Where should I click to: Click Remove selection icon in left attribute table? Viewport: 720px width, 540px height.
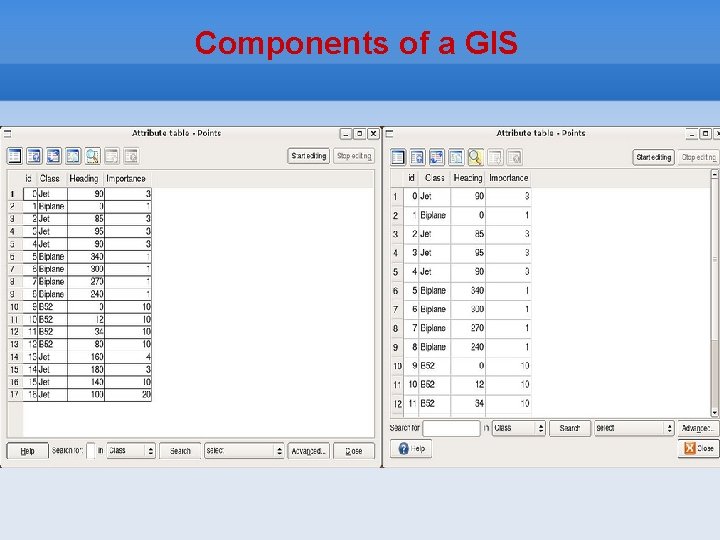pyautogui.click(x=14, y=156)
